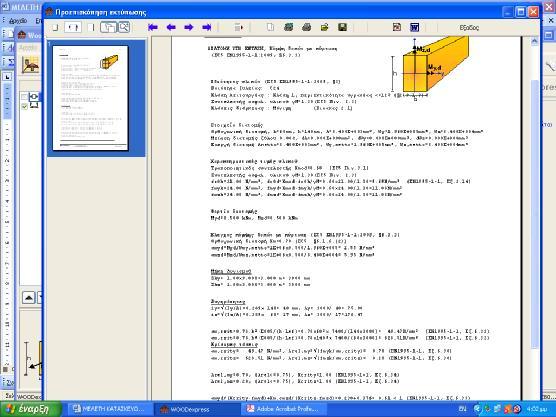Open the Windows έναρξη start button
Image resolution: width=556 pixels, height=417 pixels.
[31, 409]
